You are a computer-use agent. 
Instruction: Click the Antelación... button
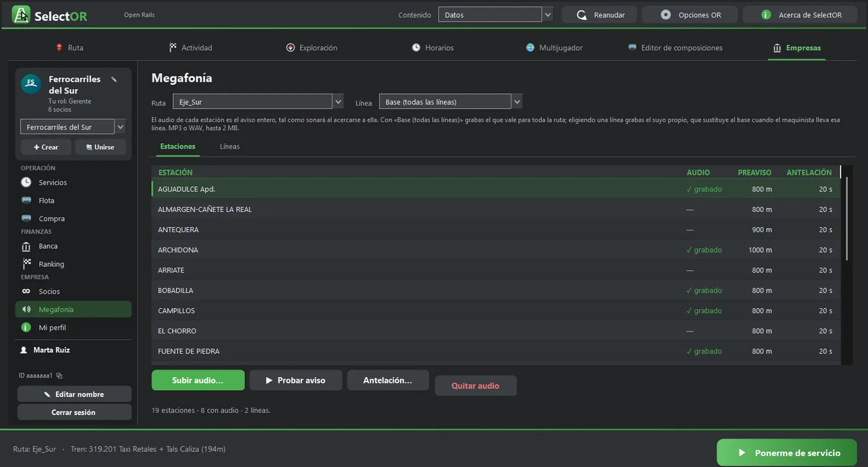point(387,380)
